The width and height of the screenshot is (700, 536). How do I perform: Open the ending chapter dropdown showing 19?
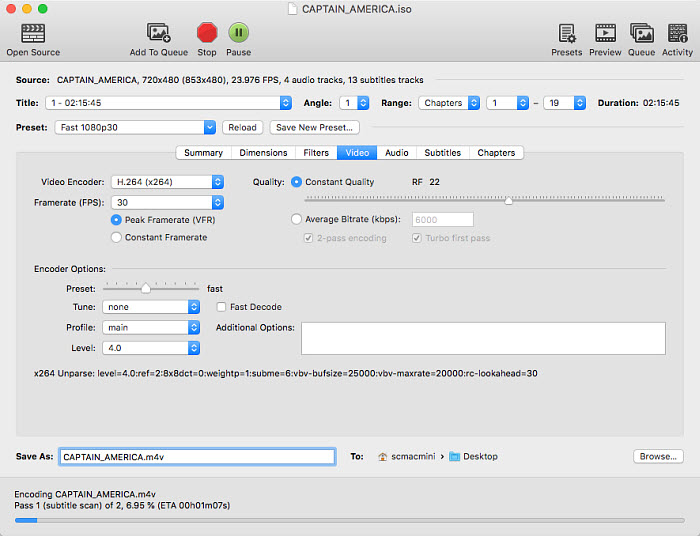[564, 103]
